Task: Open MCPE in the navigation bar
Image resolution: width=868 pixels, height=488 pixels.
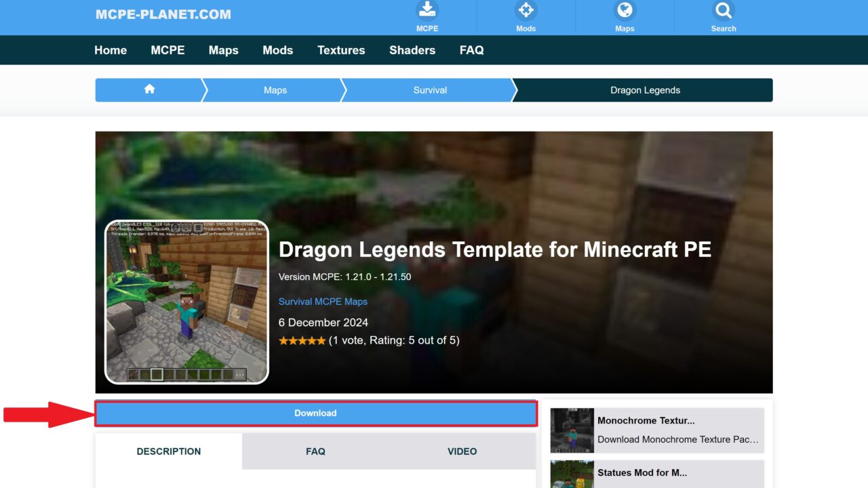Action: point(167,50)
